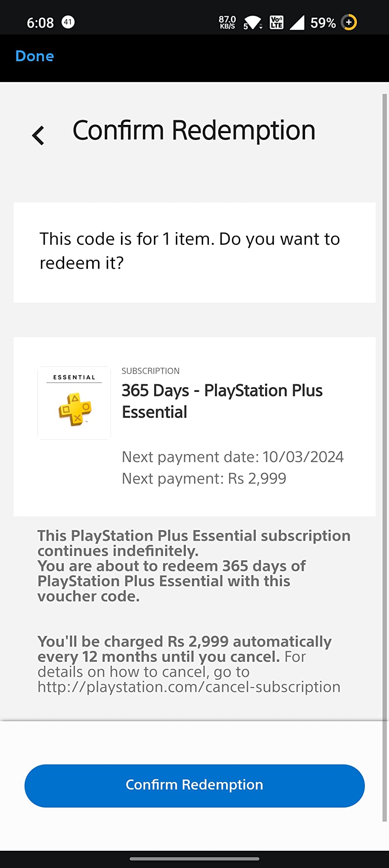The width and height of the screenshot is (389, 868).
Task: Tap the Next payment date line
Action: [x=232, y=457]
